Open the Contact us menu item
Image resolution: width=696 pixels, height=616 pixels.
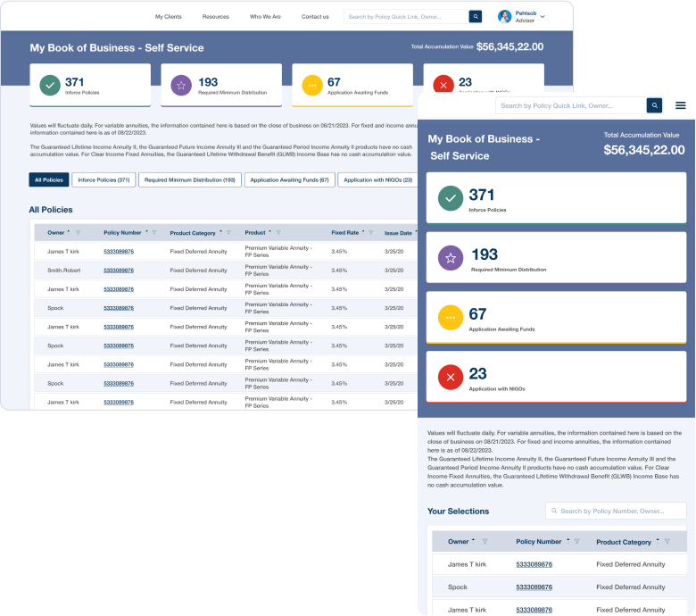click(x=315, y=17)
